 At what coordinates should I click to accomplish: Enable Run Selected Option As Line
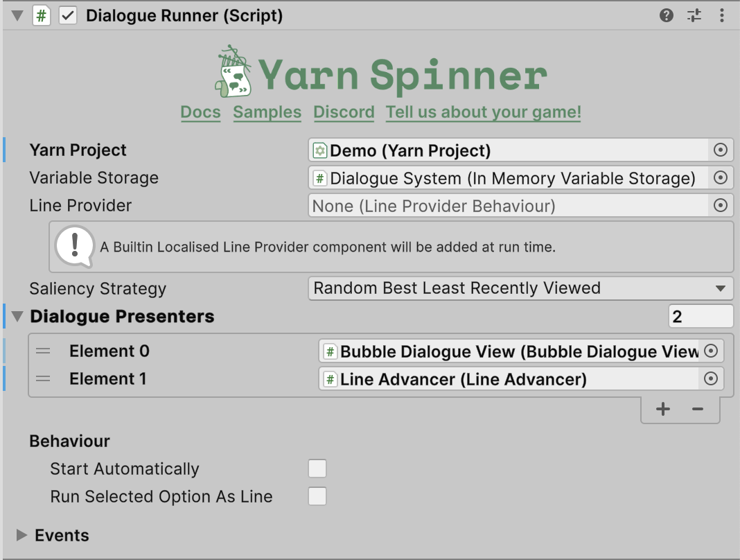point(317,497)
